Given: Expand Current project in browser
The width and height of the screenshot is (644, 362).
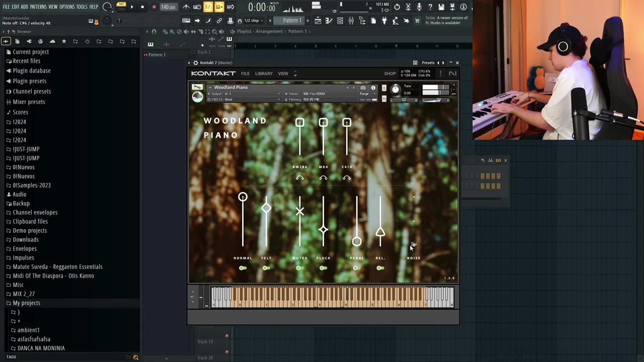Looking at the screenshot, I should click(31, 52).
